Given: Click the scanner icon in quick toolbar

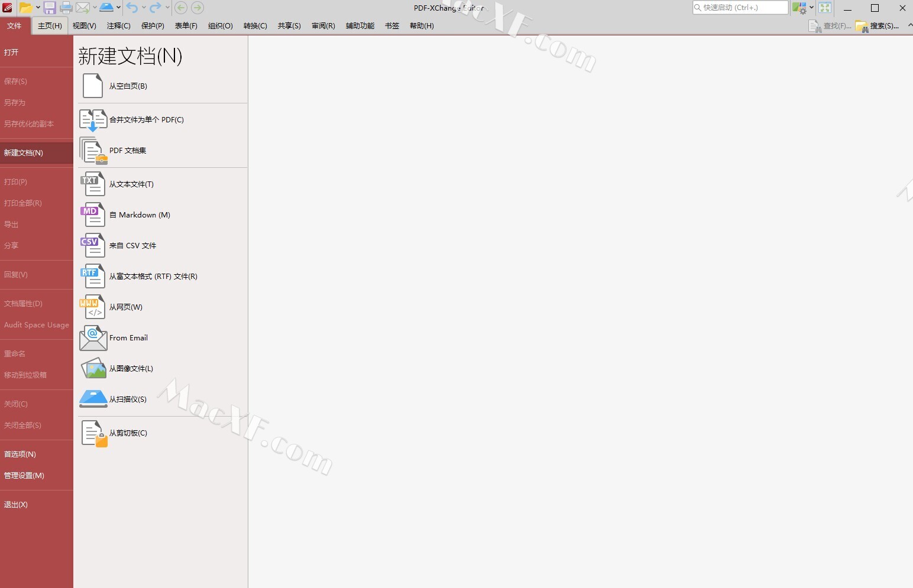Looking at the screenshot, I should [x=106, y=8].
